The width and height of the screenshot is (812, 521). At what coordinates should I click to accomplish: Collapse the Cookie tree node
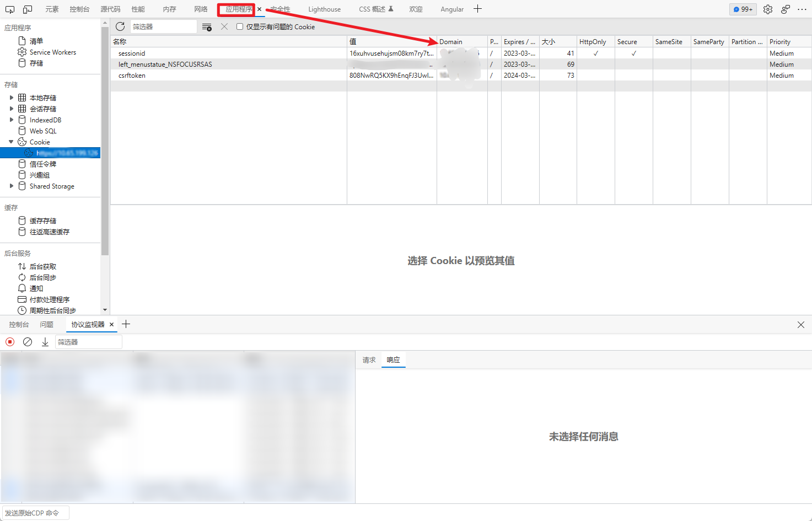[x=12, y=142]
